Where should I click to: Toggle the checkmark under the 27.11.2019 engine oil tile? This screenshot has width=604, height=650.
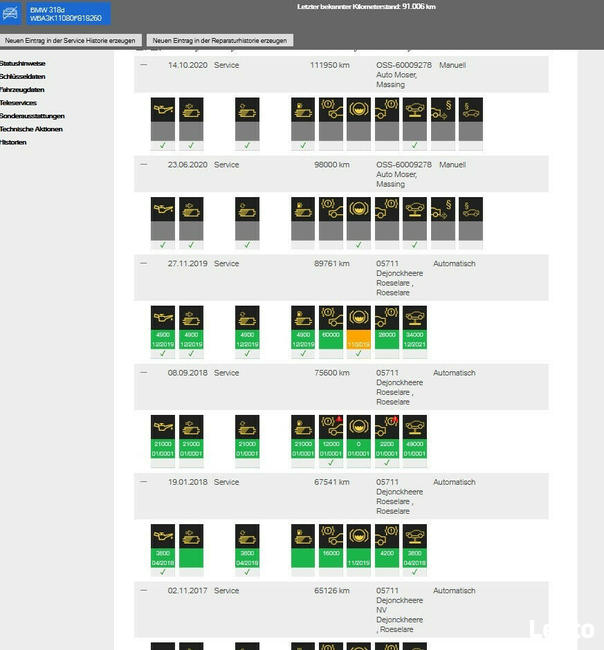click(162, 354)
